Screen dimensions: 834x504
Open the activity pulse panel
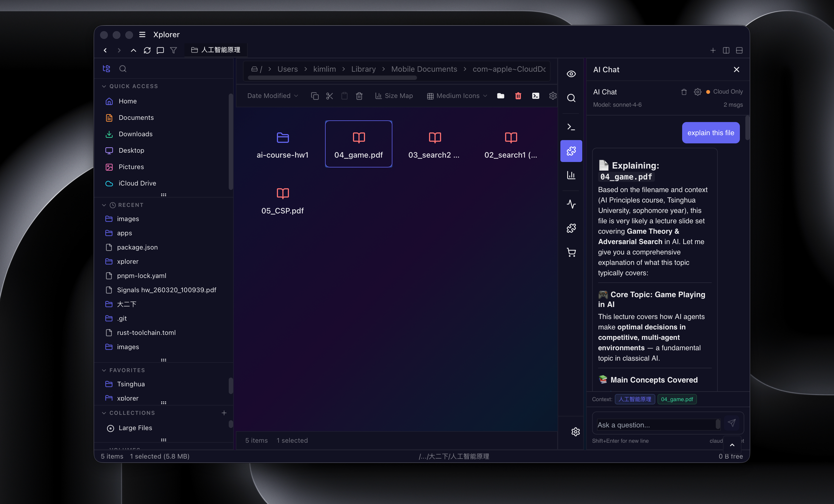point(571,204)
